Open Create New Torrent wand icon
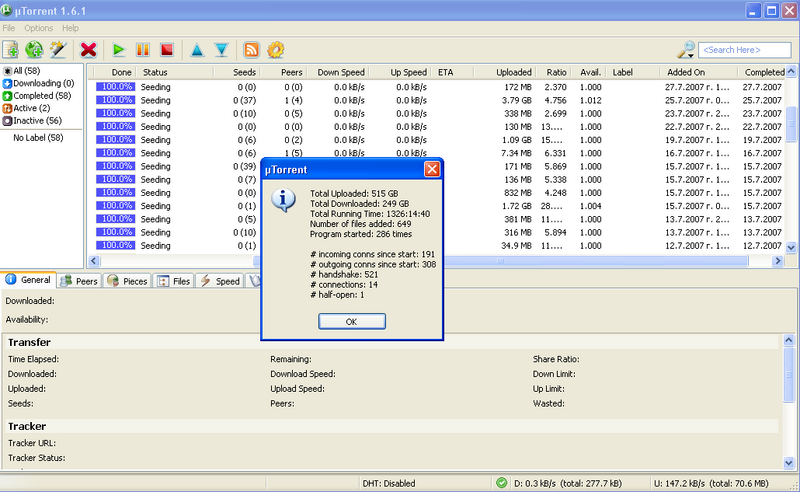The image size is (800, 492). tap(58, 50)
